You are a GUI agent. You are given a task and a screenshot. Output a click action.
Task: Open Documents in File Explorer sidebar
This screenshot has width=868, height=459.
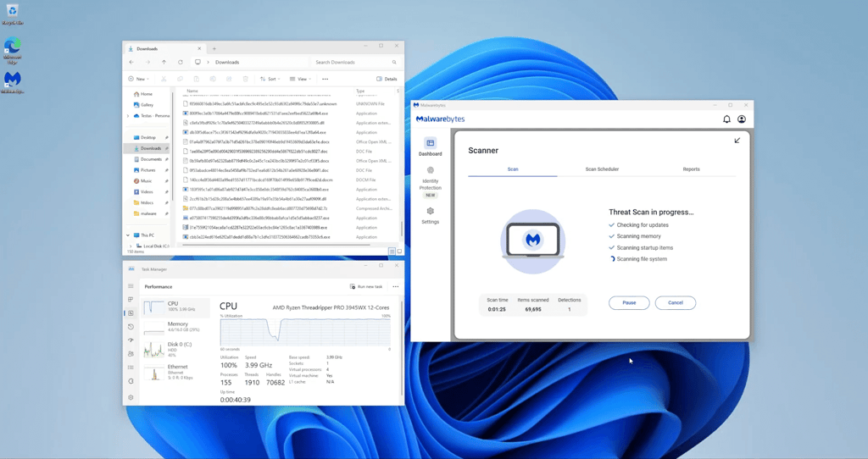147,159
